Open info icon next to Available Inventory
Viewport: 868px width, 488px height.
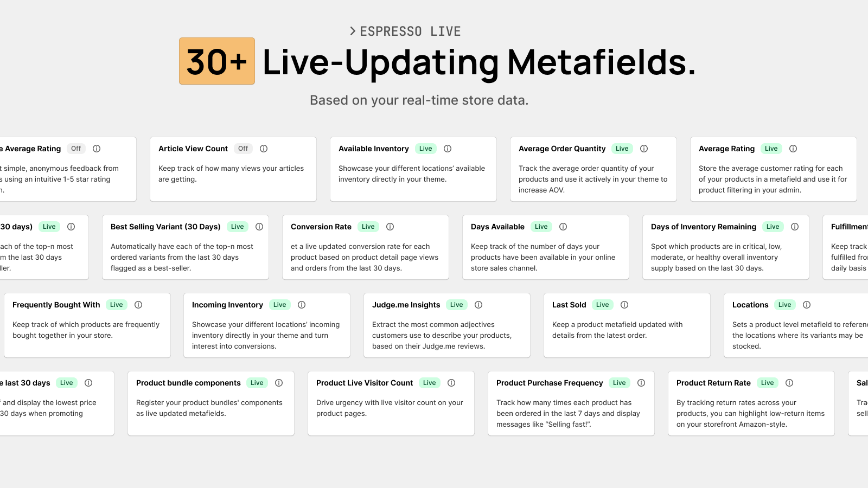448,149
